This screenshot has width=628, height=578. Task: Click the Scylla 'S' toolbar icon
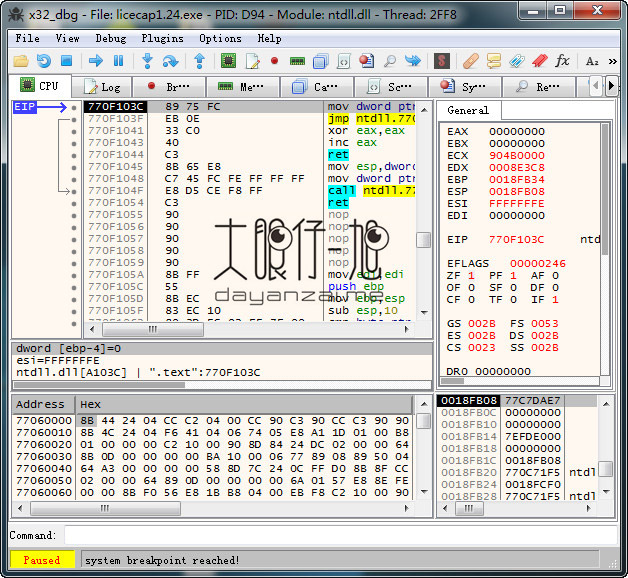tap(442, 61)
